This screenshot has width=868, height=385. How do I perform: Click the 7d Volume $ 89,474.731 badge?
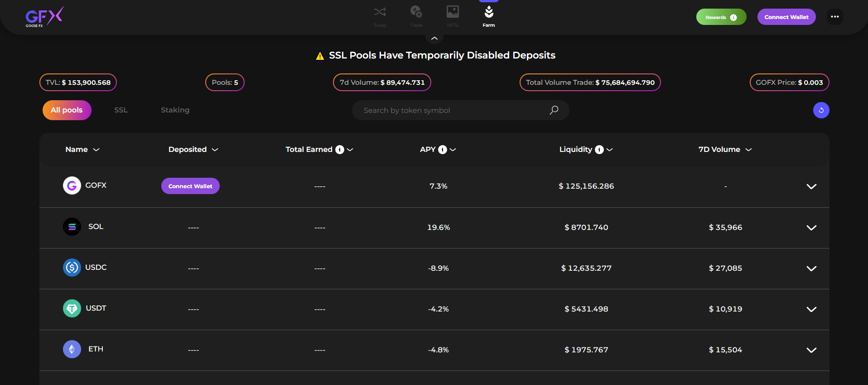coord(382,83)
